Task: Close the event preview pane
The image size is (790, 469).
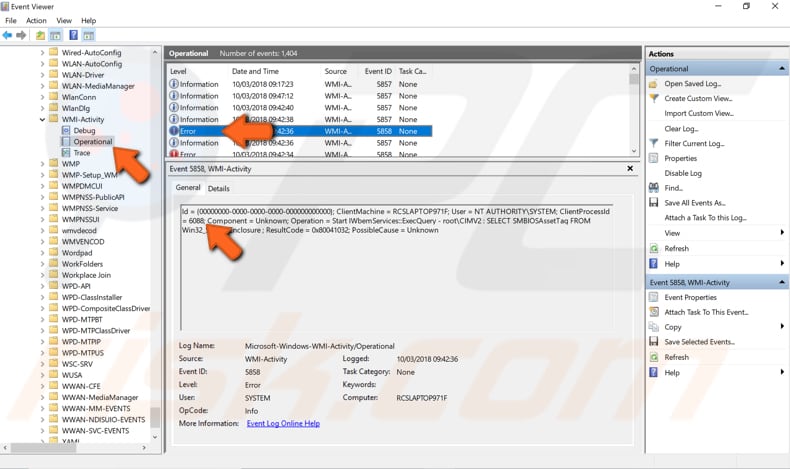Action: [x=630, y=168]
